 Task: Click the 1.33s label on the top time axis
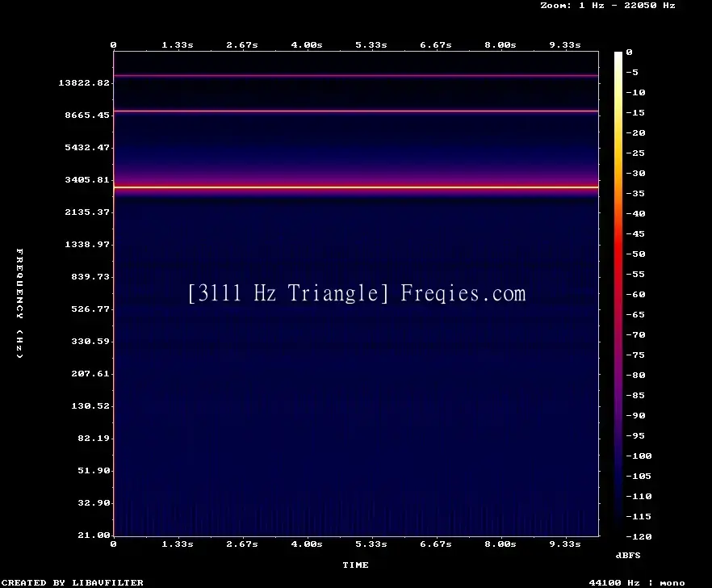178,44
